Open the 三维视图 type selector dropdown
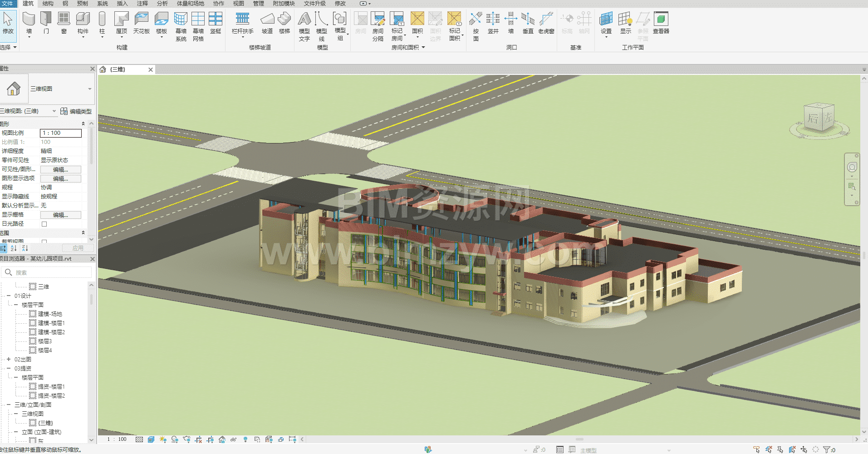Image resolution: width=868 pixels, height=454 pixels. (89, 89)
